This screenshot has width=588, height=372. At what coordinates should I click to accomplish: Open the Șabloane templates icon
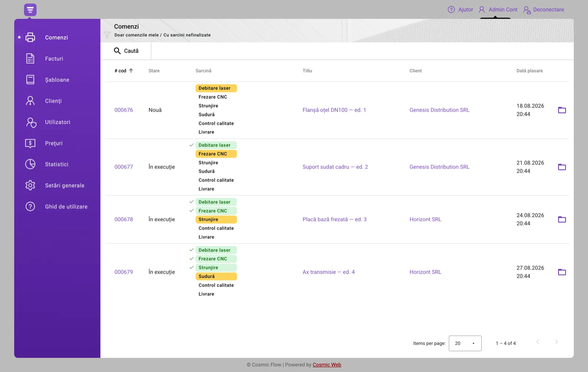30,80
